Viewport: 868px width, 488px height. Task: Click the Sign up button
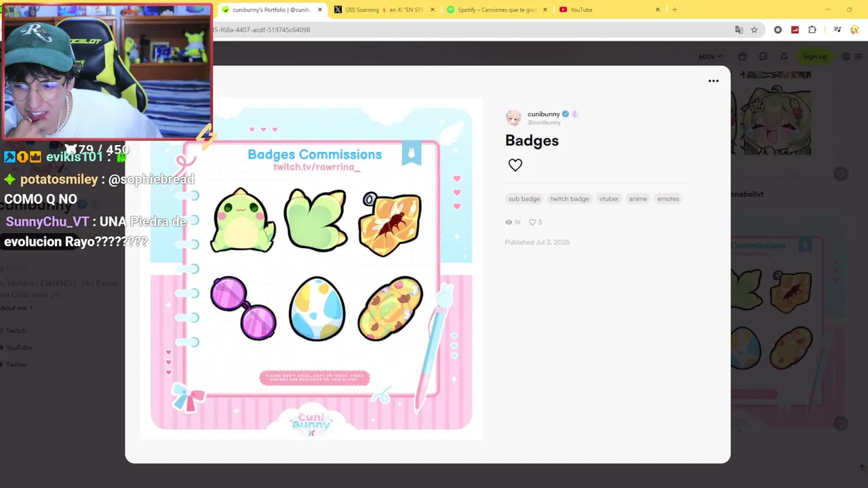click(x=814, y=56)
